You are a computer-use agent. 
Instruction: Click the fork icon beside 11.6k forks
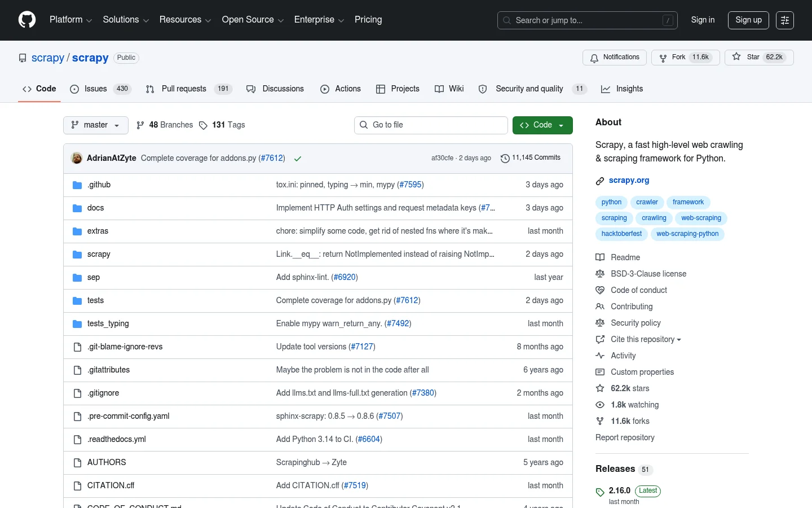600,421
